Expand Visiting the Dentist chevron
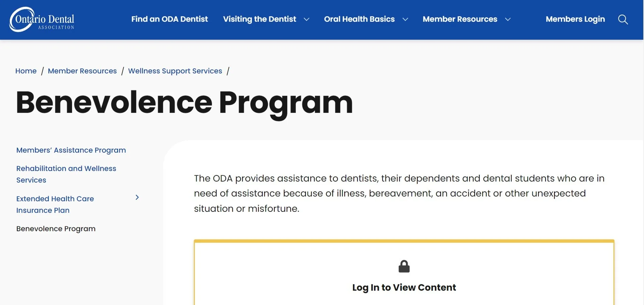 click(x=306, y=19)
